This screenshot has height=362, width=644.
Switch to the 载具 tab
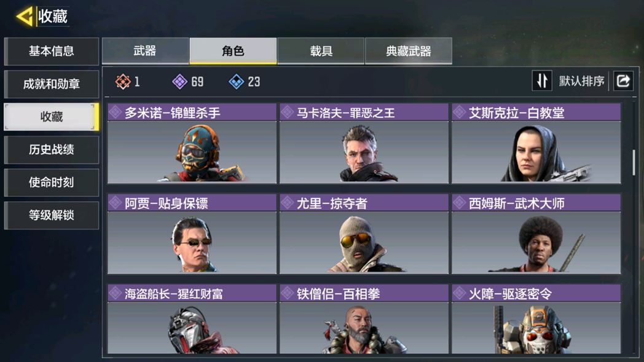pyautogui.click(x=321, y=51)
